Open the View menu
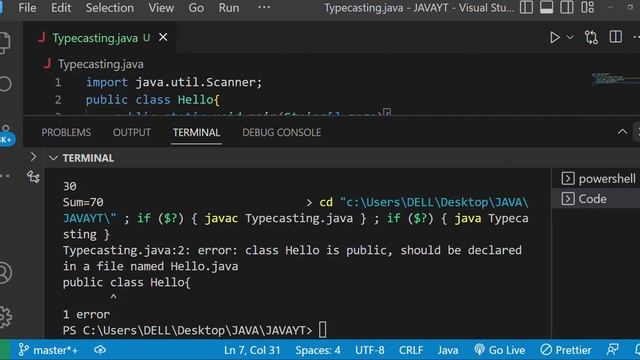The width and height of the screenshot is (640, 360). pyautogui.click(x=161, y=8)
